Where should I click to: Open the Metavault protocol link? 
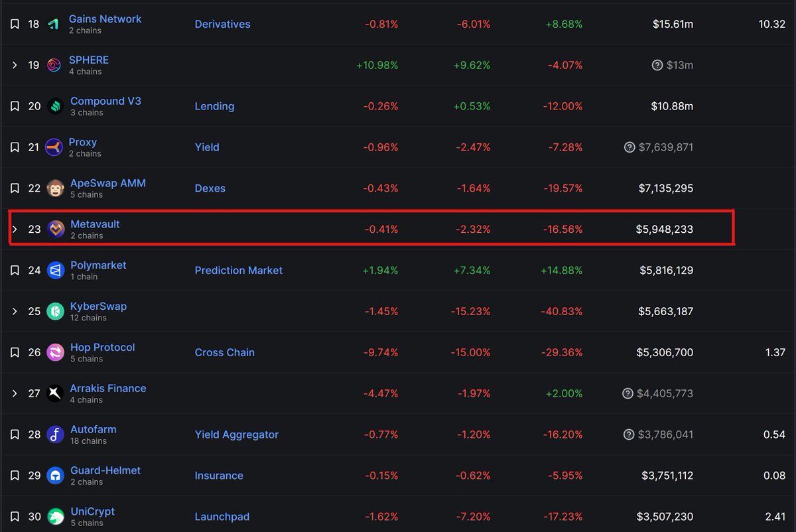point(95,224)
